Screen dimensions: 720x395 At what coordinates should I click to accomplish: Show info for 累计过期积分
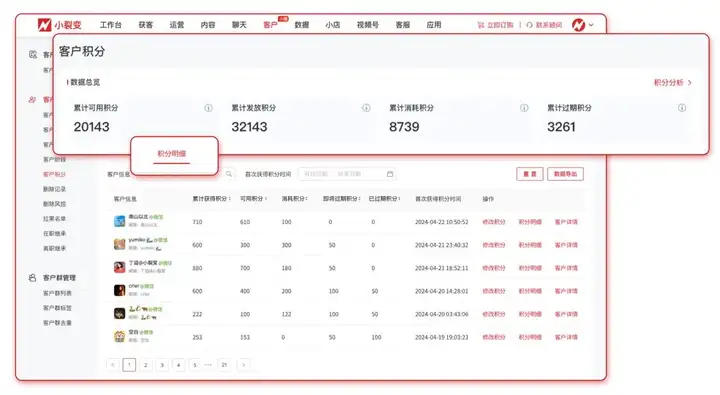click(682, 108)
